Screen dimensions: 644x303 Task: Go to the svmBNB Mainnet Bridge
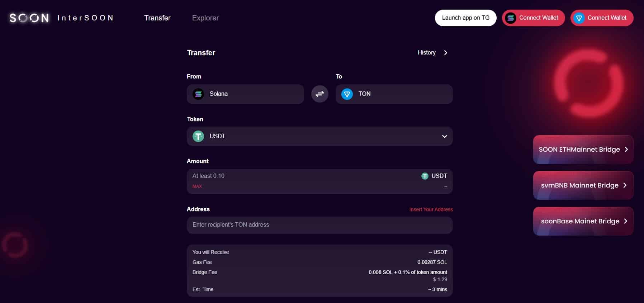583,185
